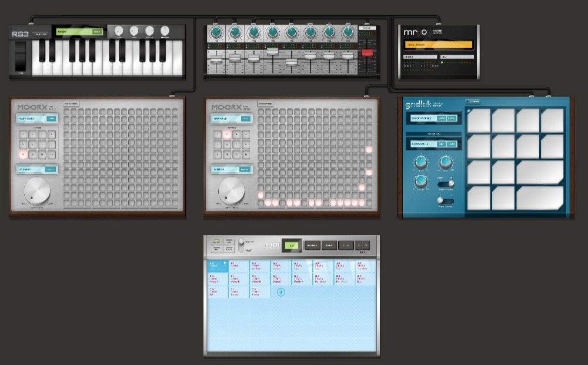
Task: Toggle the green-lit small button on T-101
Action: (216, 242)
